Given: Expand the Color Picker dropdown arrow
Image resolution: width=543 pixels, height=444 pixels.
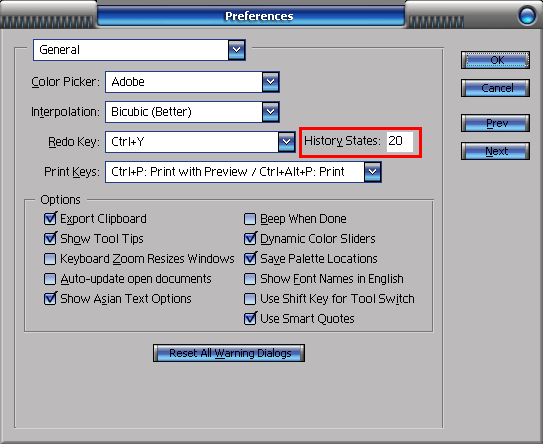Looking at the screenshot, I should 270,82.
